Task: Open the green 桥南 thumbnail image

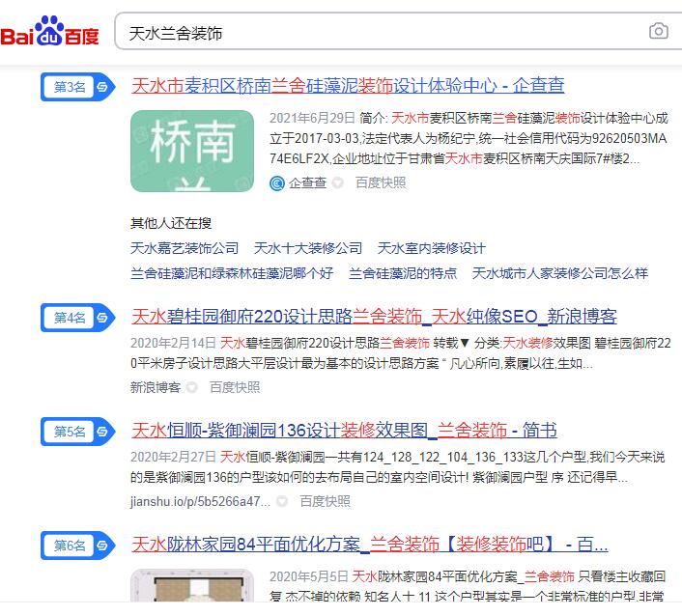Action: point(192,151)
